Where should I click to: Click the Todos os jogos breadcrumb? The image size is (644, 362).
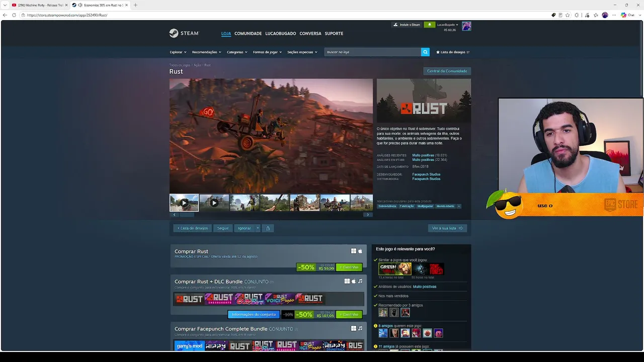pyautogui.click(x=180, y=65)
